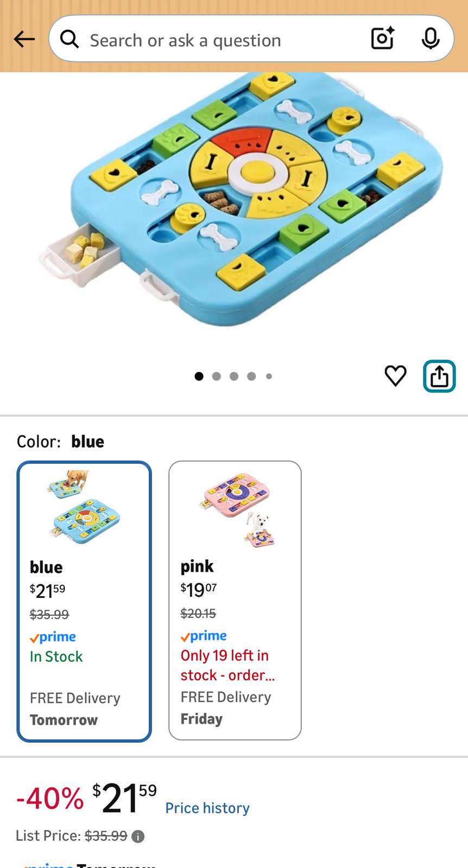Select the blue color option
Image resolution: width=468 pixels, height=868 pixels.
[84, 601]
